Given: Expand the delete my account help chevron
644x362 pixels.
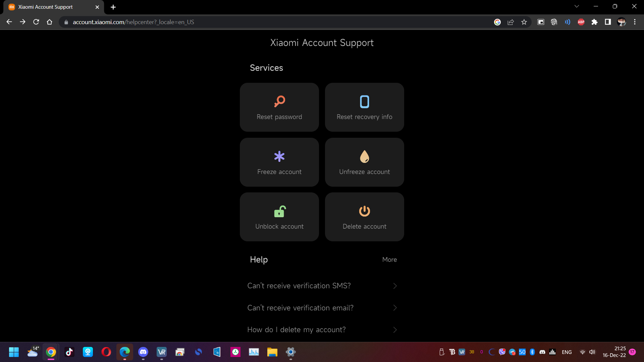Looking at the screenshot, I should [x=395, y=330].
